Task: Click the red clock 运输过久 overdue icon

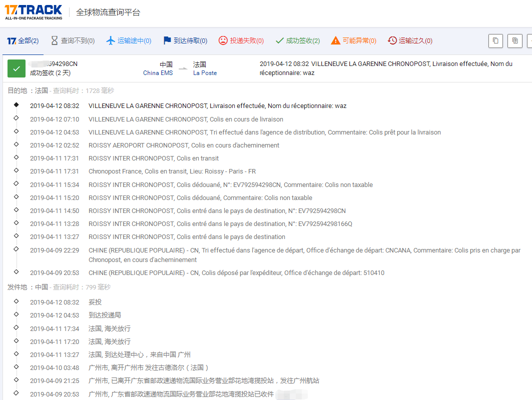Action: 391,40
